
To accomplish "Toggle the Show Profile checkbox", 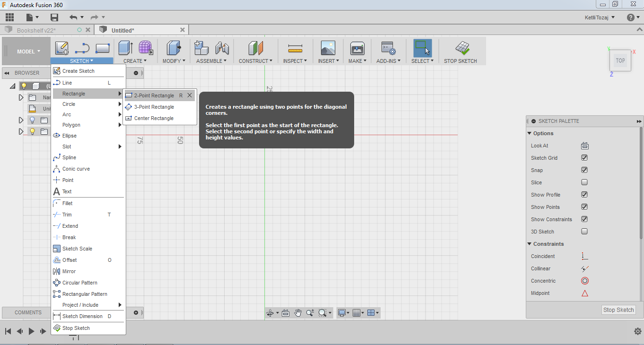I will pos(584,195).
